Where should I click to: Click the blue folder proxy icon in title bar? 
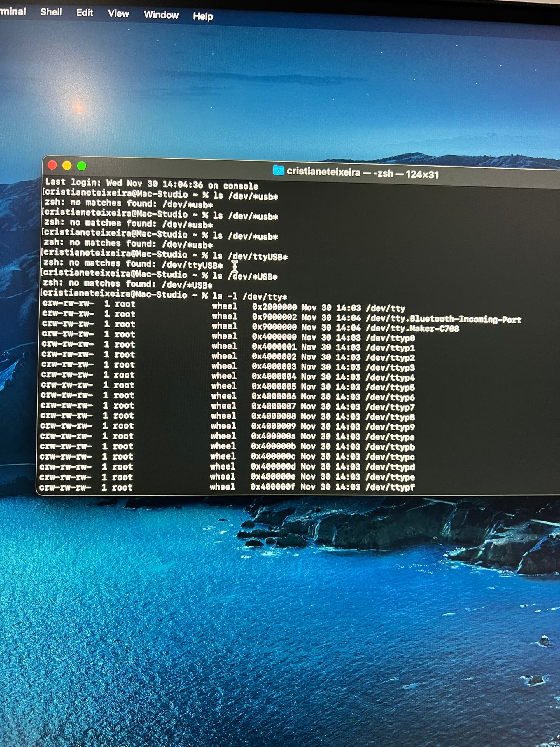pyautogui.click(x=278, y=170)
